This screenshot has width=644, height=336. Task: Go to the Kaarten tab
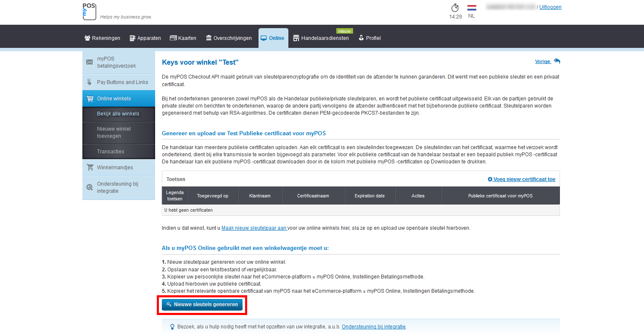[x=183, y=38]
